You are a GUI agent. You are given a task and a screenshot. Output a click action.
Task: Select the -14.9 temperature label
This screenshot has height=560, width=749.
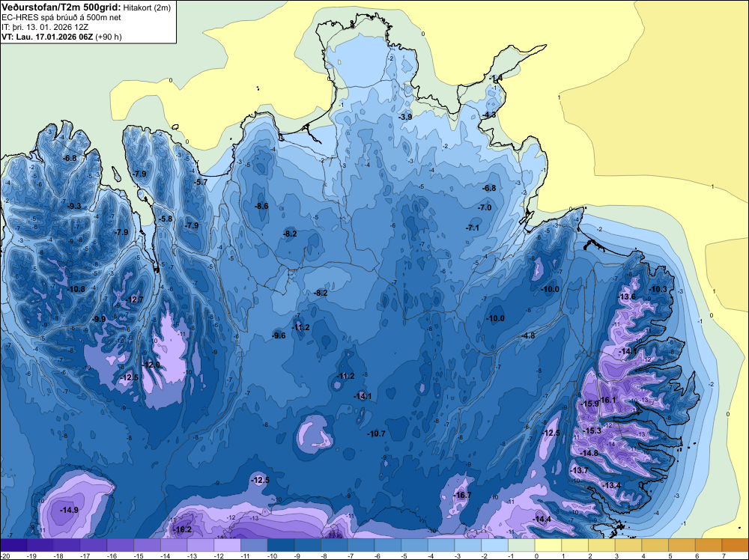69,511
